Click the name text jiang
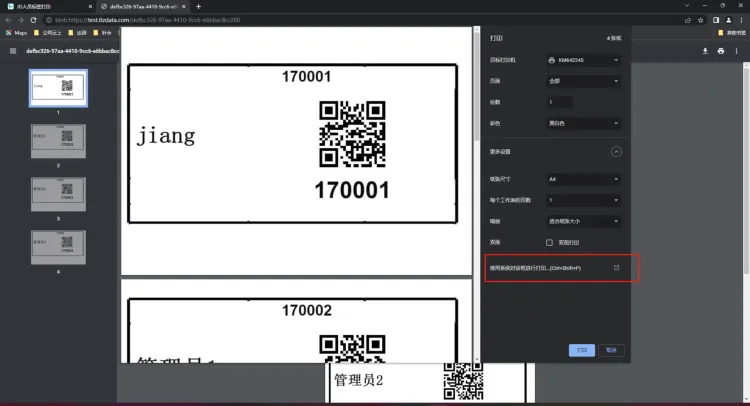The height and width of the screenshot is (406, 750). point(165,136)
